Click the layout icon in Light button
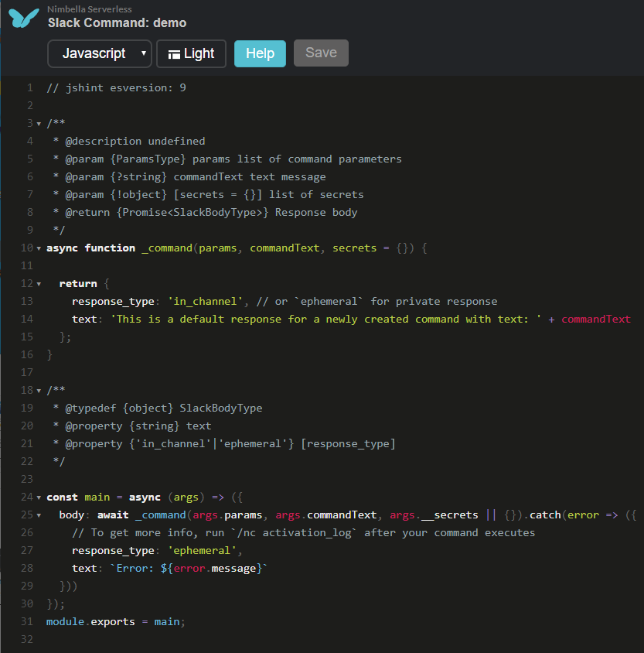 click(x=174, y=54)
